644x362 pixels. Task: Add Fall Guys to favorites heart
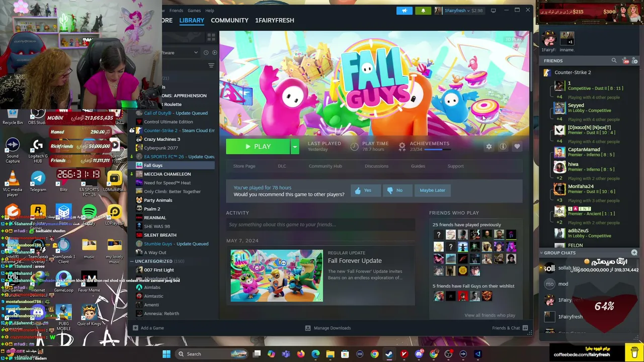(517, 146)
